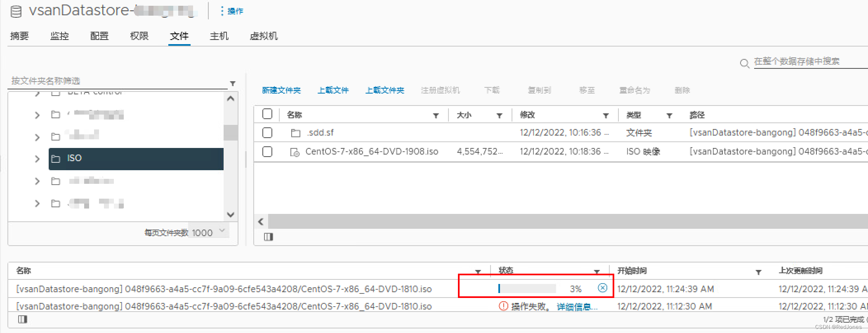
Task: Switch to the 摘要 tab
Action: tap(19, 36)
